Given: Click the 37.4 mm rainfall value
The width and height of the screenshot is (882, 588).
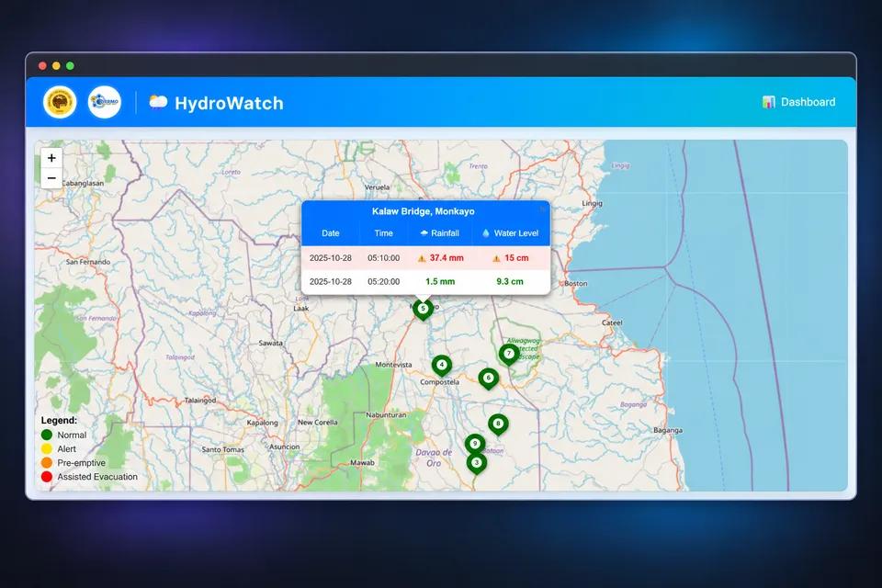Looking at the screenshot, I should [x=447, y=257].
